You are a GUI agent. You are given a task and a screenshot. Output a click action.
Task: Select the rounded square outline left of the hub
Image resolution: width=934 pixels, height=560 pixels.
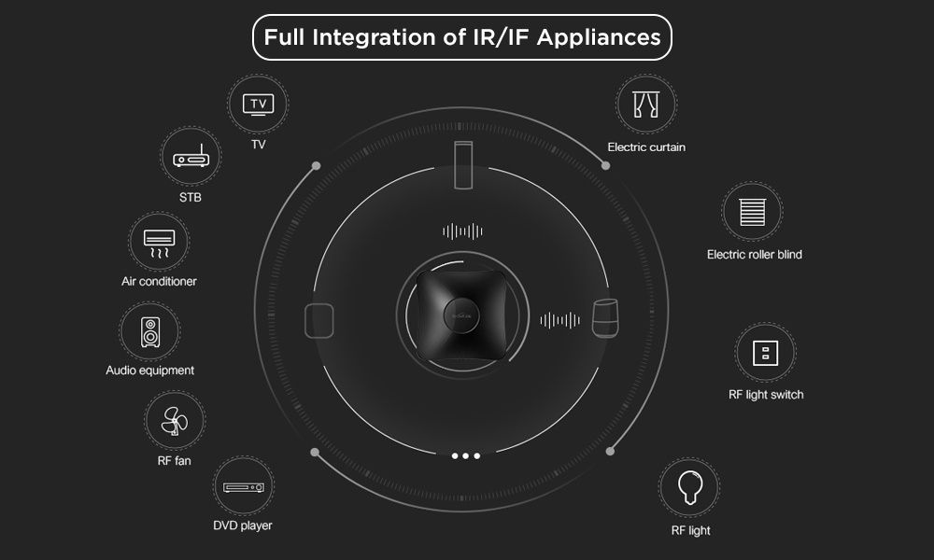[318, 320]
